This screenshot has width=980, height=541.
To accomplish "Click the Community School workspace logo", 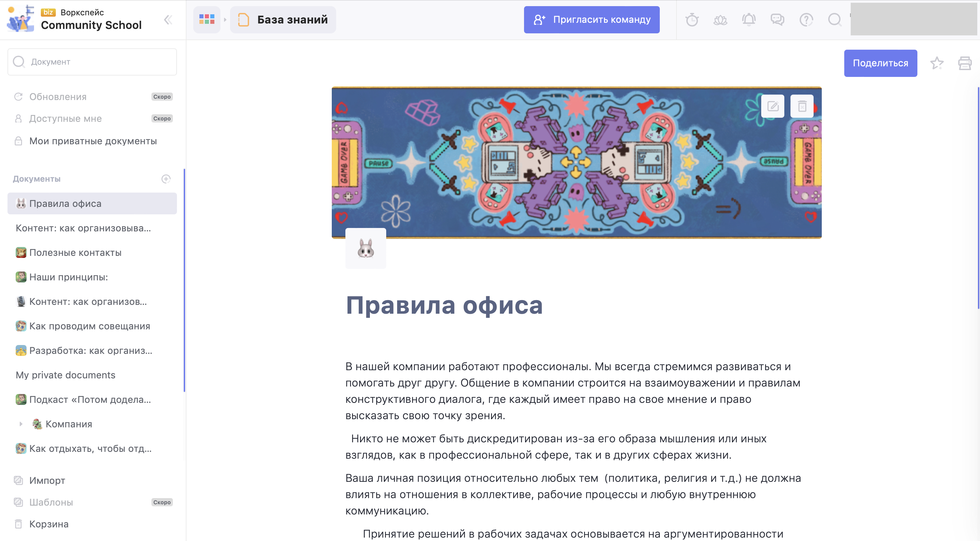I will [x=20, y=19].
